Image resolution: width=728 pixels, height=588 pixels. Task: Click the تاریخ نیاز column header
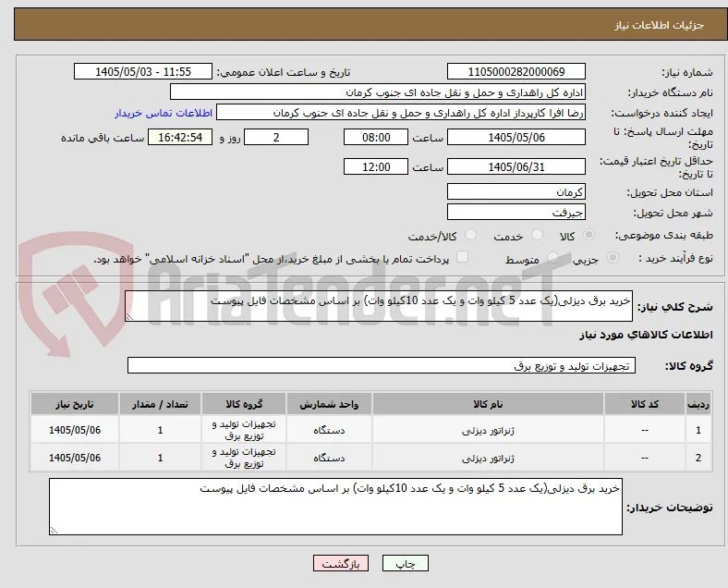coord(75,404)
